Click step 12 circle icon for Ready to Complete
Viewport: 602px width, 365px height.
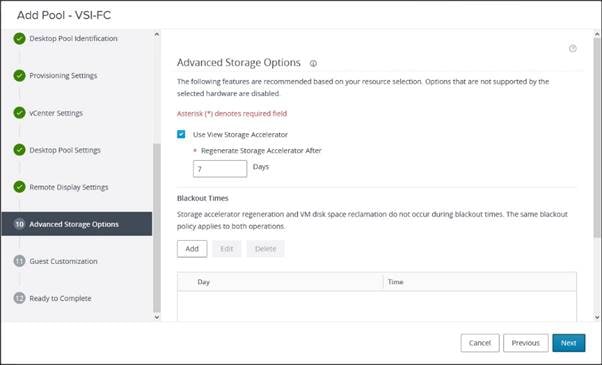[x=20, y=298]
